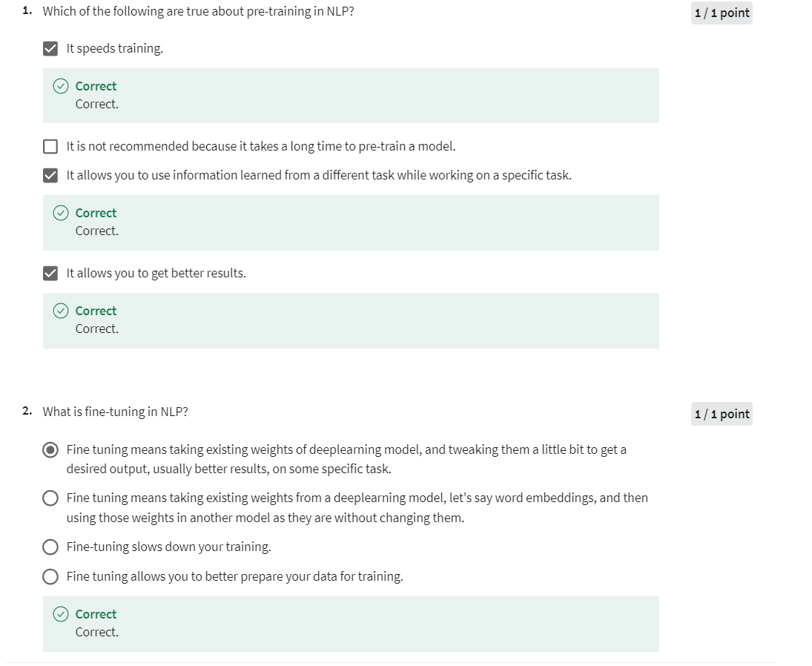Image resolution: width=812 pixels, height=666 pixels.
Task: Click green check icon in question 2 feedback
Action: click(x=61, y=614)
